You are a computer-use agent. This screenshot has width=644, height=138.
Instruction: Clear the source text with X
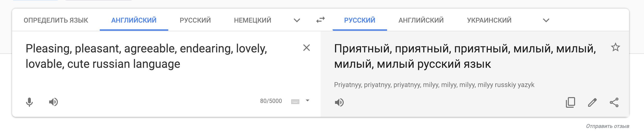pos(306,48)
